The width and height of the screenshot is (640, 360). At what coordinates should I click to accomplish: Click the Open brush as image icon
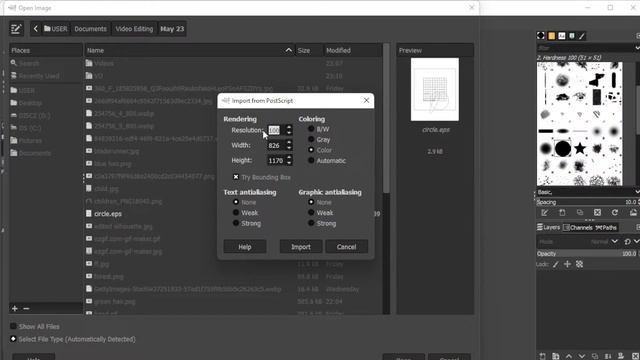[x=633, y=213]
